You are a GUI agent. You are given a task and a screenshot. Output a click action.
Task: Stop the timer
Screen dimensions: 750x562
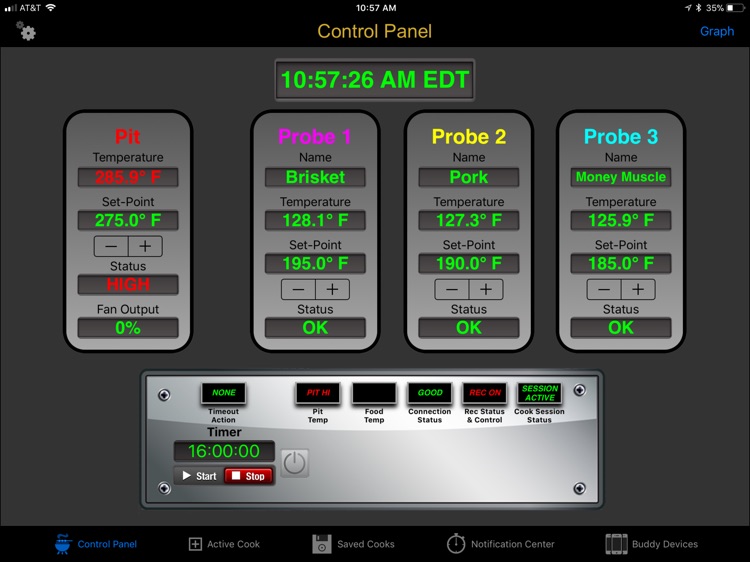pos(248,476)
